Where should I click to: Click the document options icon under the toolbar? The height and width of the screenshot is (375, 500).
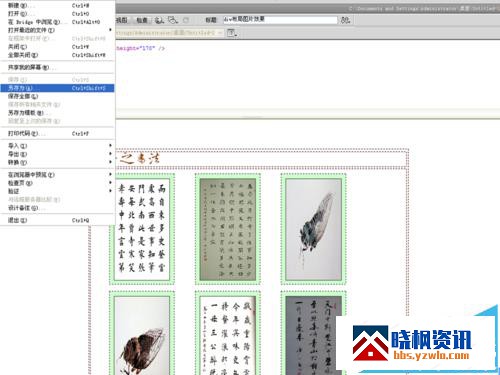click(x=231, y=33)
